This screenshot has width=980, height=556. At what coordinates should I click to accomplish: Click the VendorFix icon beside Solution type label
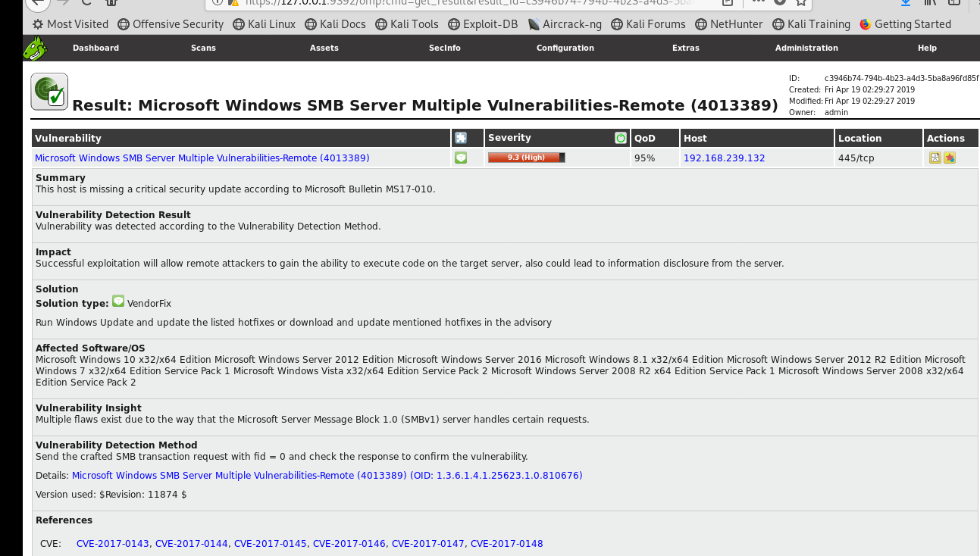point(118,301)
